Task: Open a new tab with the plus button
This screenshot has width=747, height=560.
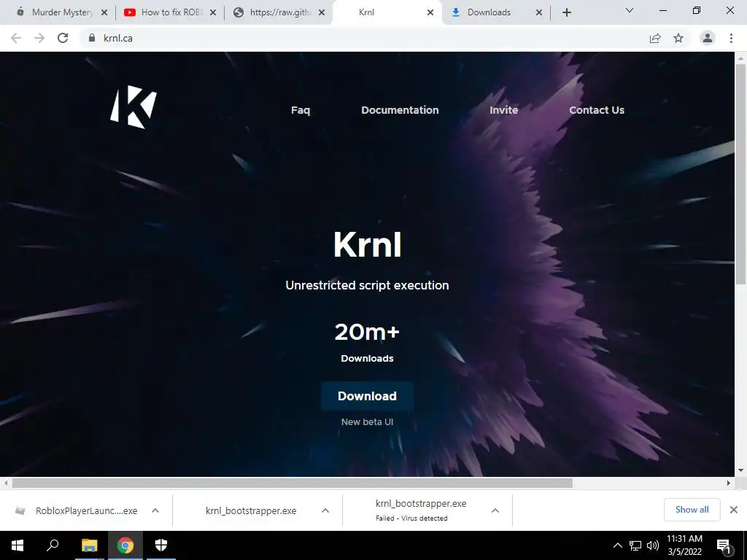Action: [x=566, y=12]
